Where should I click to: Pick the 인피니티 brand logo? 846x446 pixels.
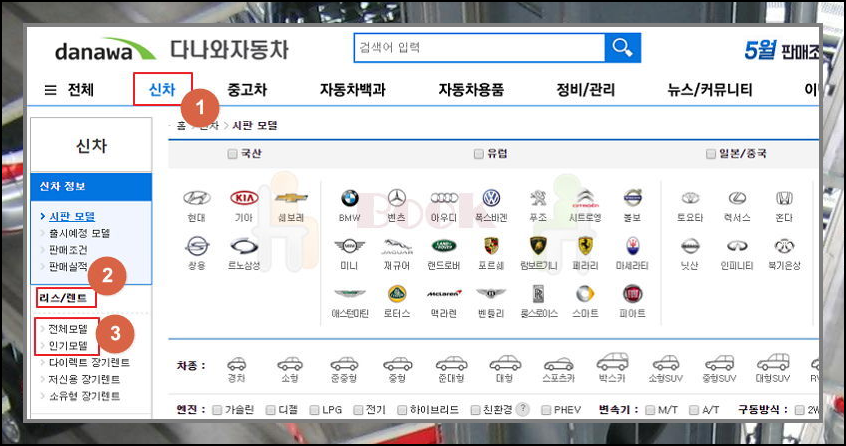(x=737, y=246)
